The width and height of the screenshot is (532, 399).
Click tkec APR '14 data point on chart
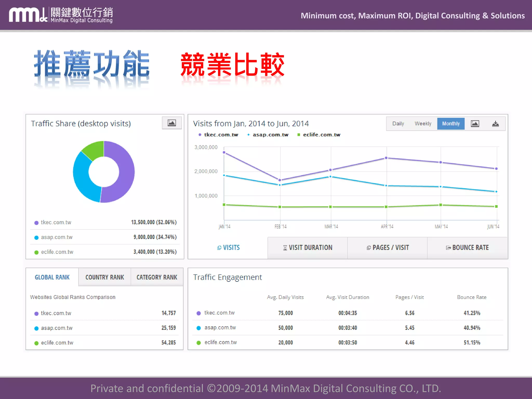point(386,158)
